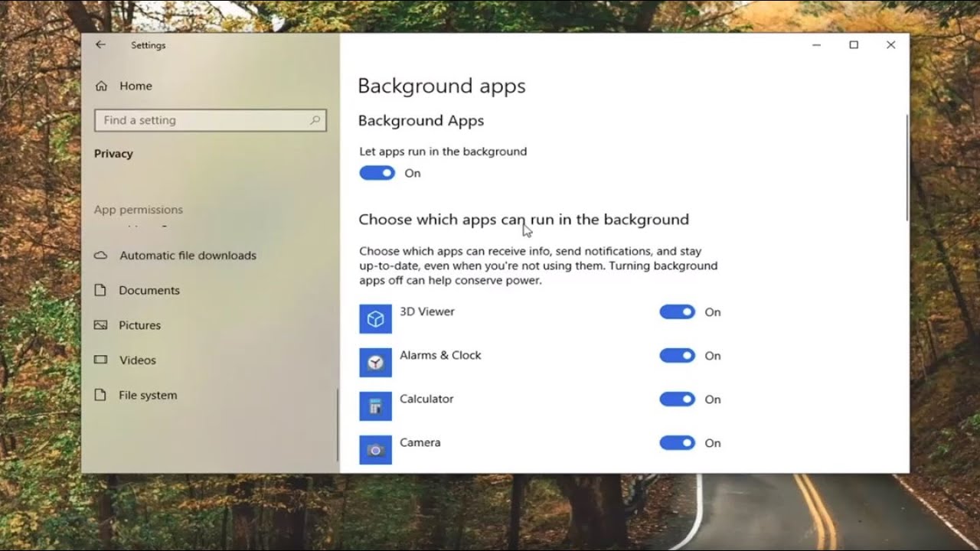The width and height of the screenshot is (980, 551).
Task: Click the Alarms & Clock app icon
Action: [x=375, y=363]
